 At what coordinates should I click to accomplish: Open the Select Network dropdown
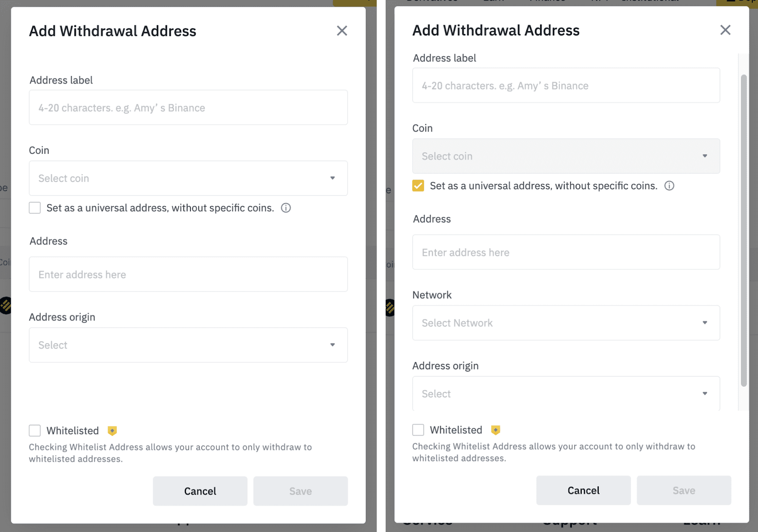point(566,323)
